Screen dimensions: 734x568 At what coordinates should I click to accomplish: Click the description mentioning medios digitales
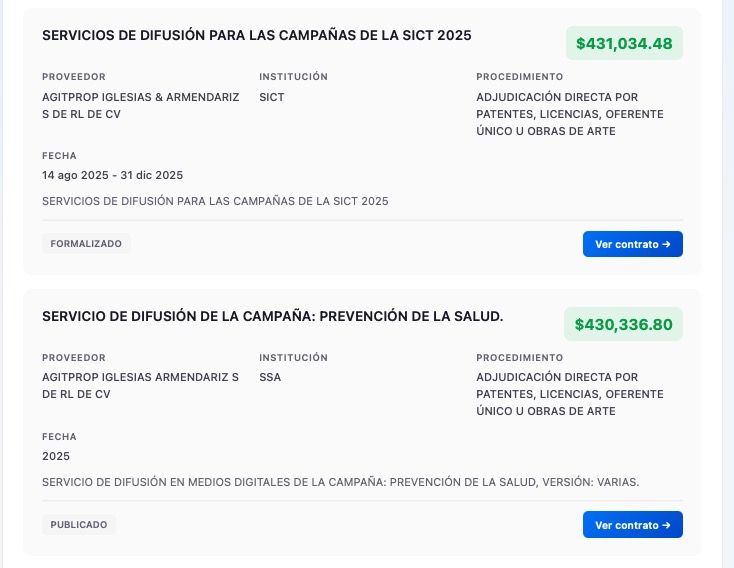(340, 482)
